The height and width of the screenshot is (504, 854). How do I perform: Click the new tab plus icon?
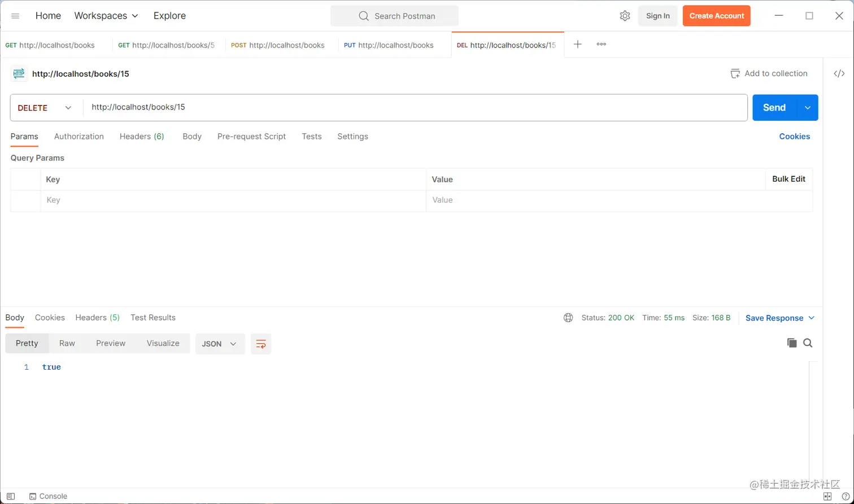[x=577, y=45]
